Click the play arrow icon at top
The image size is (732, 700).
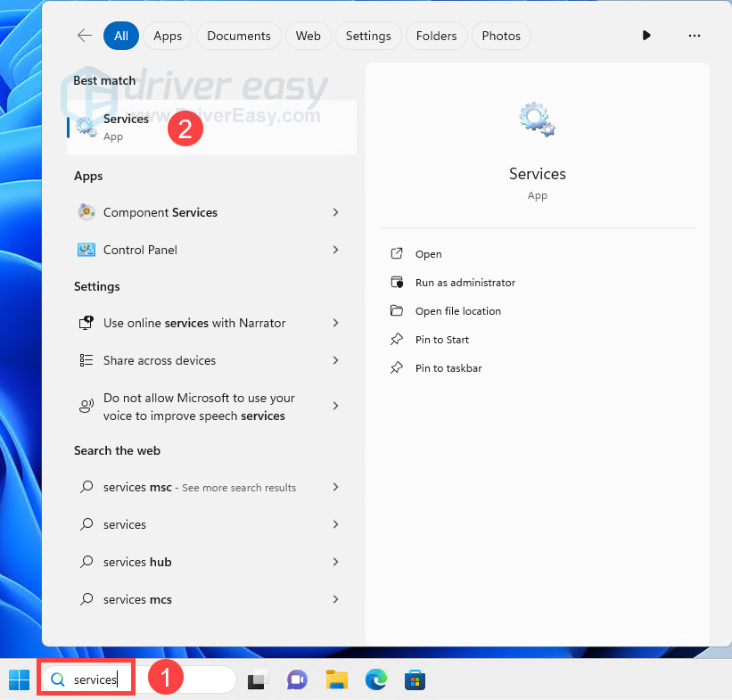coord(646,36)
